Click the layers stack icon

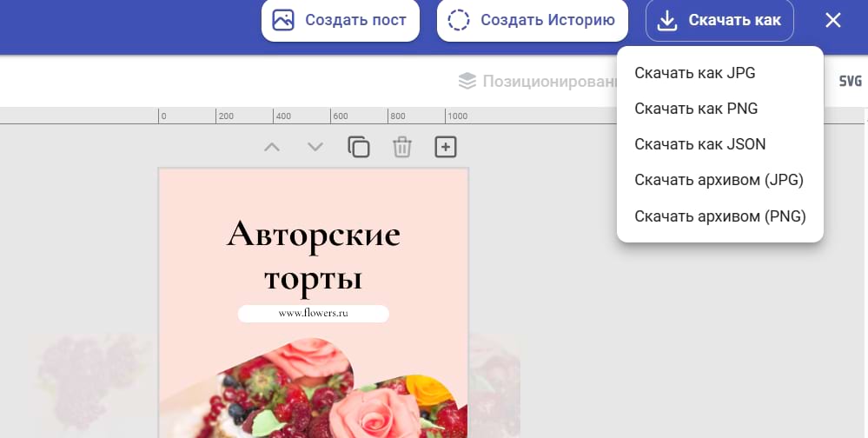coord(467,82)
